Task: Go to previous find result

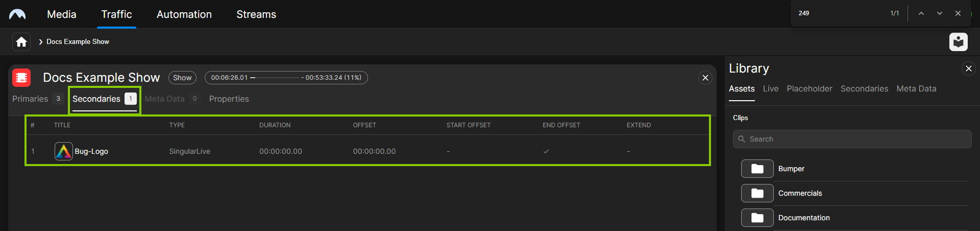Action: [x=921, y=13]
